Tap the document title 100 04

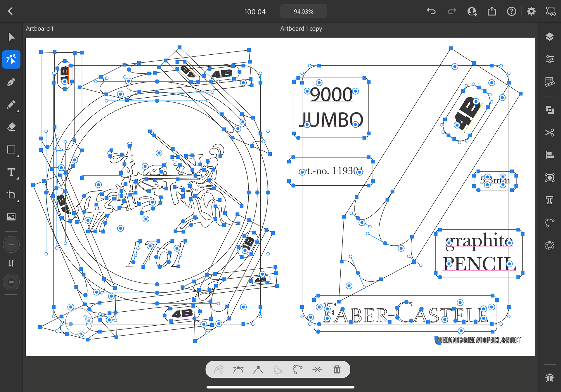tap(255, 12)
